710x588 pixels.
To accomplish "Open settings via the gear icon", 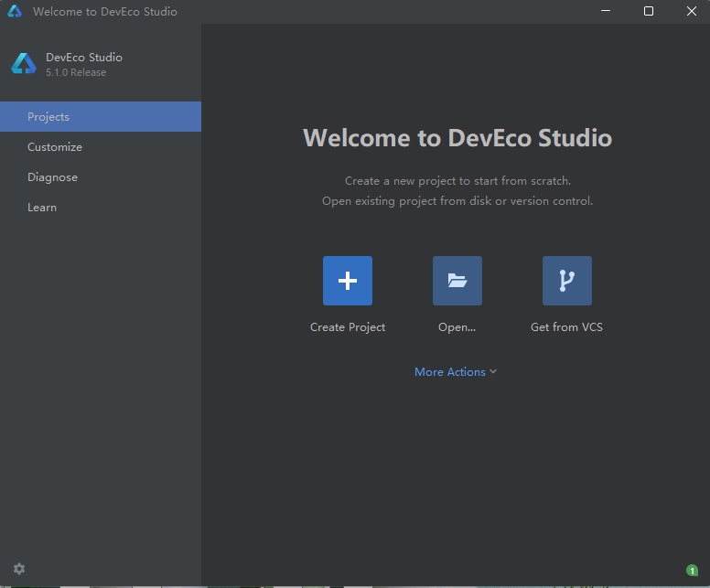I will click(19, 569).
